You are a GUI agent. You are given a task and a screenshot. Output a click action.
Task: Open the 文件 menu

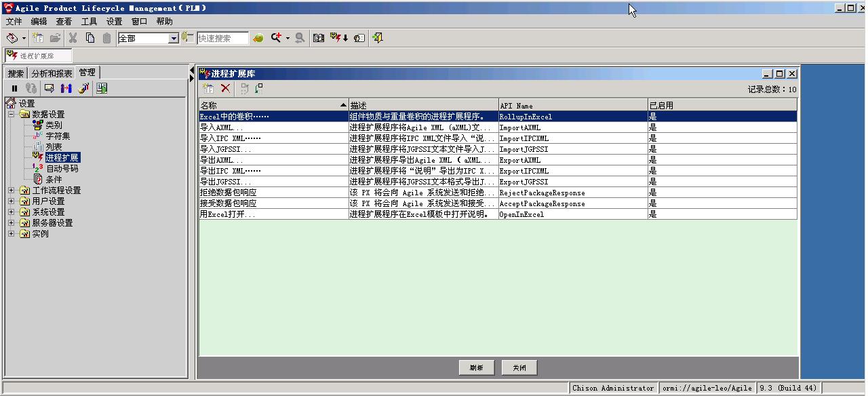click(x=14, y=22)
